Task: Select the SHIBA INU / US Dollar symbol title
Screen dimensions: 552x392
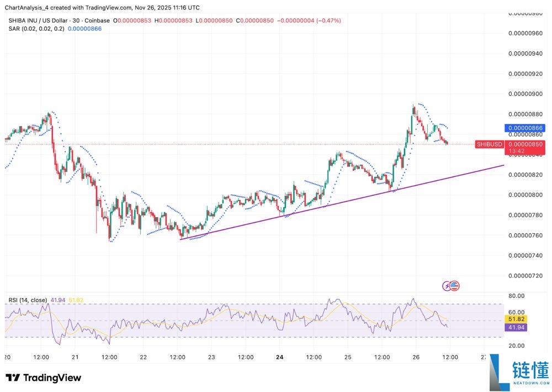Action: click(39, 20)
